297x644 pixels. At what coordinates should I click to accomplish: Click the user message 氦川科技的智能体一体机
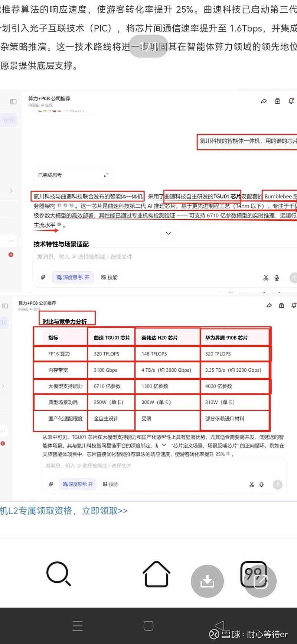(248, 141)
